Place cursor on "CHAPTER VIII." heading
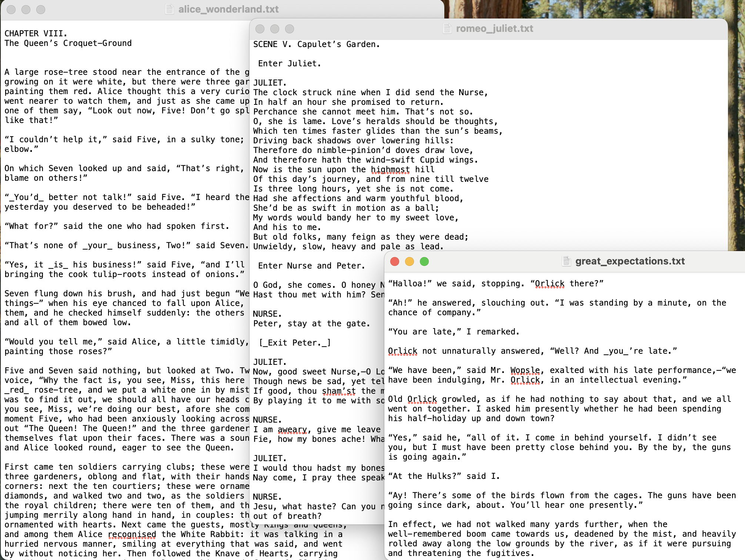Screen dimensions: 745x560 36,33
